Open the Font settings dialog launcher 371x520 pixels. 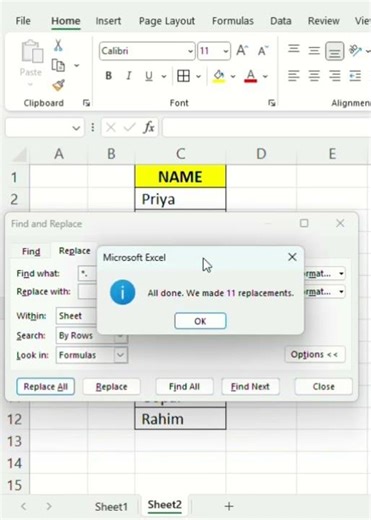click(272, 103)
